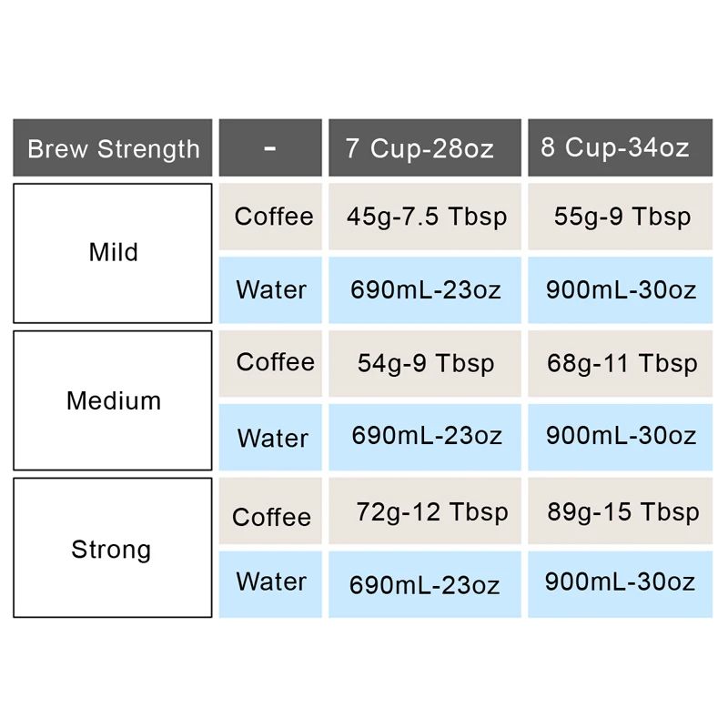Viewport: 728px width, 728px height.
Task: Click the 54g-9 Tbsp cell
Action: click(425, 363)
